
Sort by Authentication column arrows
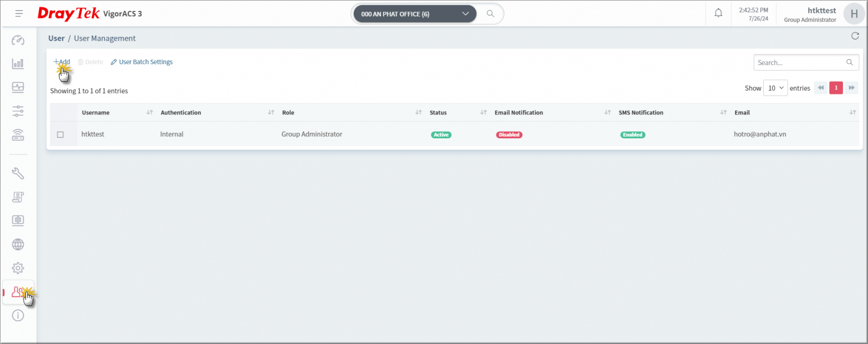(271, 112)
